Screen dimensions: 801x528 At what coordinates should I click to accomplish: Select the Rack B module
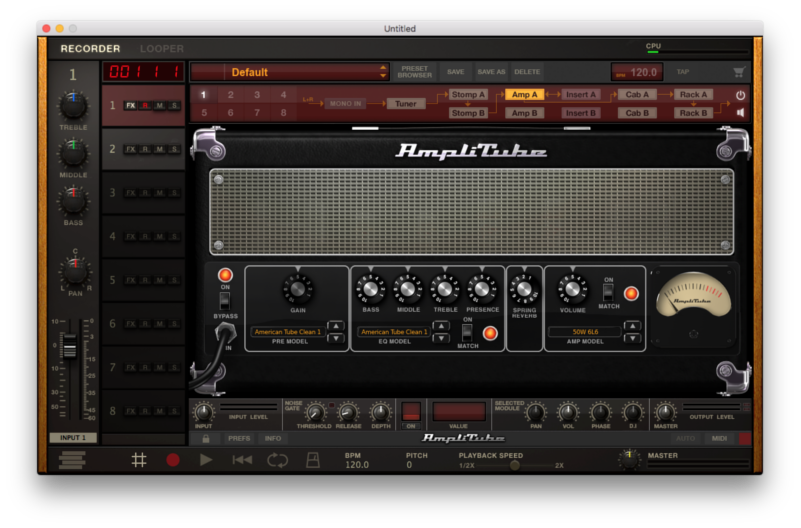pos(693,113)
